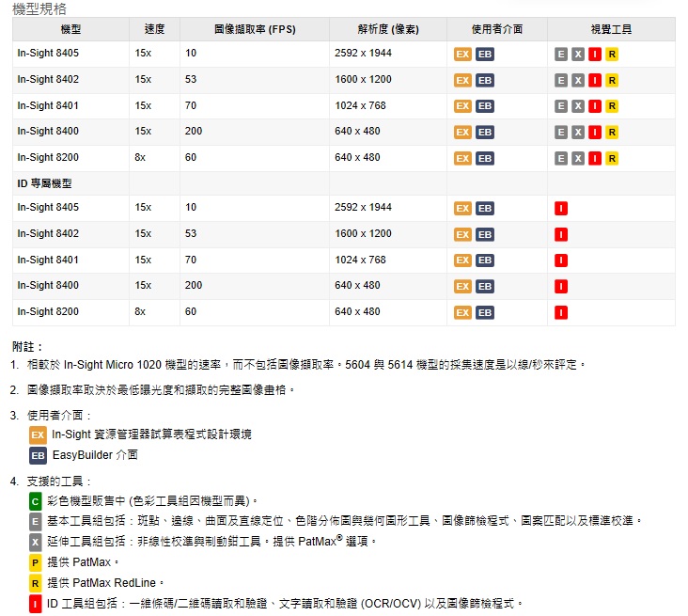Viewport: 688px width, 616px height.
Task: Click the 機型規格 heading above the table
Action: [39, 8]
